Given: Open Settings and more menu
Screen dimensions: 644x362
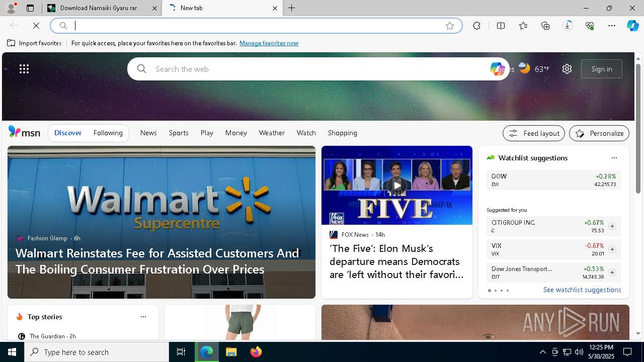Looking at the screenshot, I should (612, 26).
